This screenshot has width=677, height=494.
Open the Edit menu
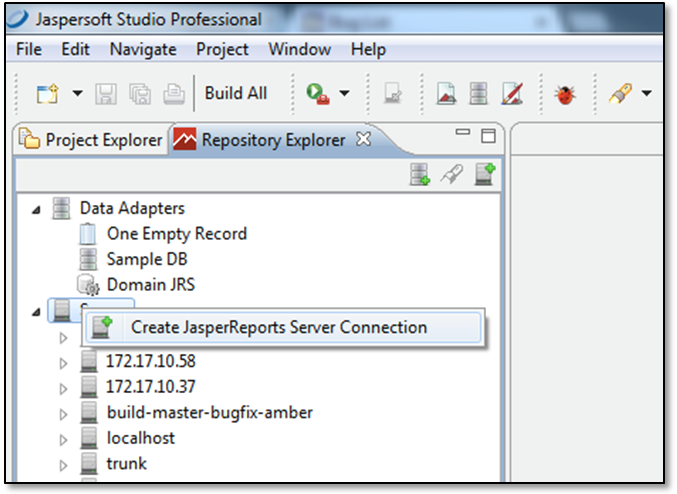tap(76, 49)
